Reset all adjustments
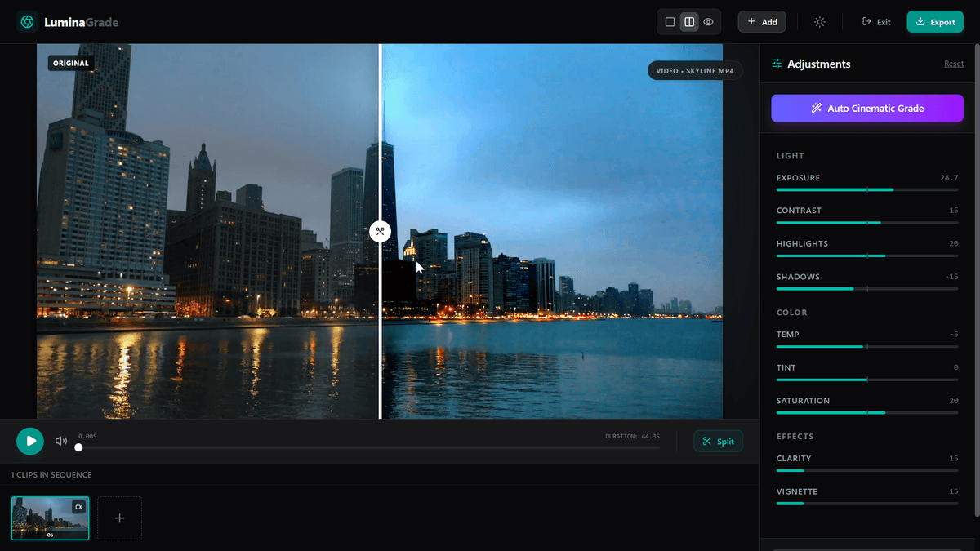980x551 pixels. pos(953,64)
